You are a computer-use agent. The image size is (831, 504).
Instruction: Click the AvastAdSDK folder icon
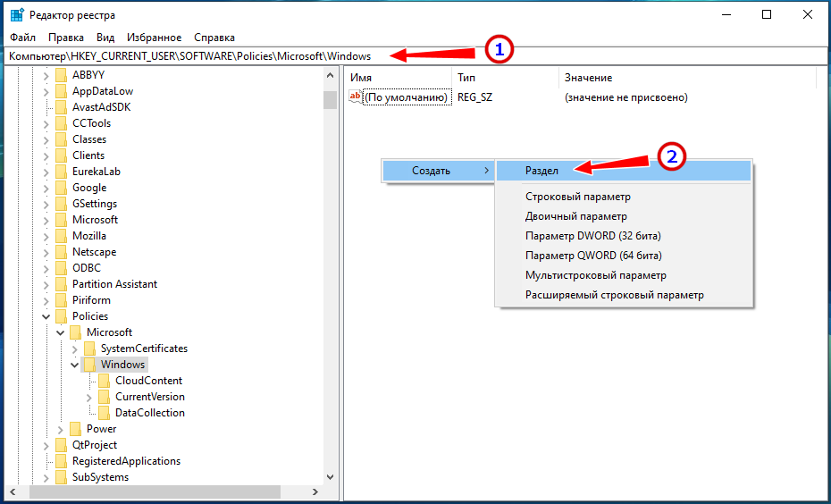[x=61, y=107]
